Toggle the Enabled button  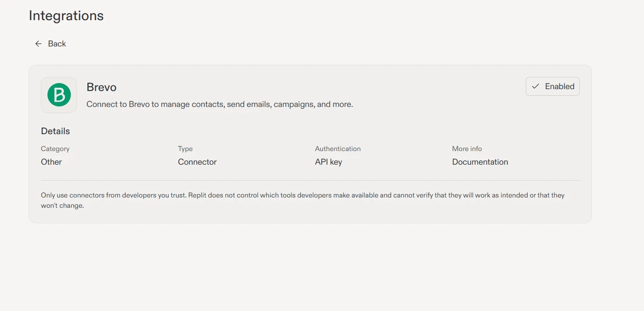(552, 86)
